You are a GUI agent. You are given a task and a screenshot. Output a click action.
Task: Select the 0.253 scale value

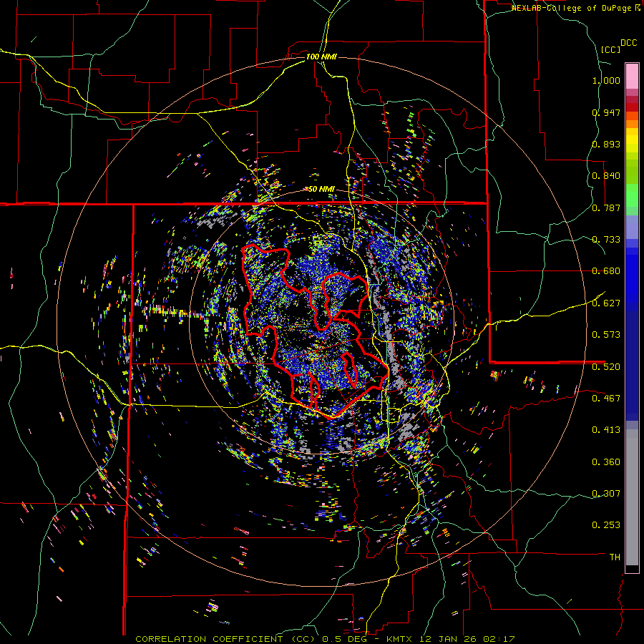coord(606,525)
